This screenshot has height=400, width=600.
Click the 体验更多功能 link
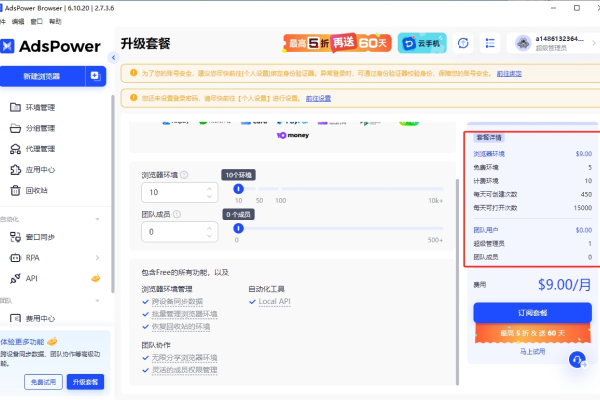[x=22, y=341]
